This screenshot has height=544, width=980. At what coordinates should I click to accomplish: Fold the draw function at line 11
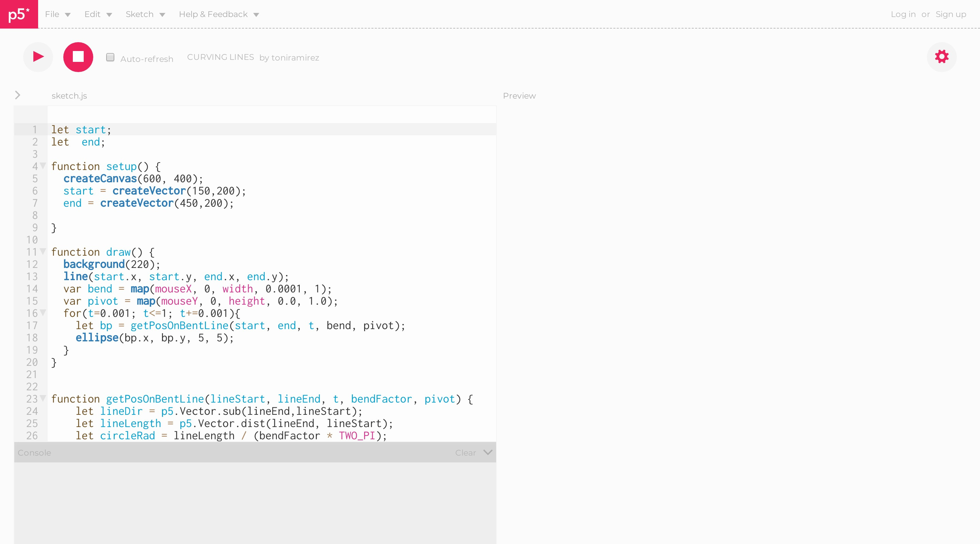coord(43,251)
